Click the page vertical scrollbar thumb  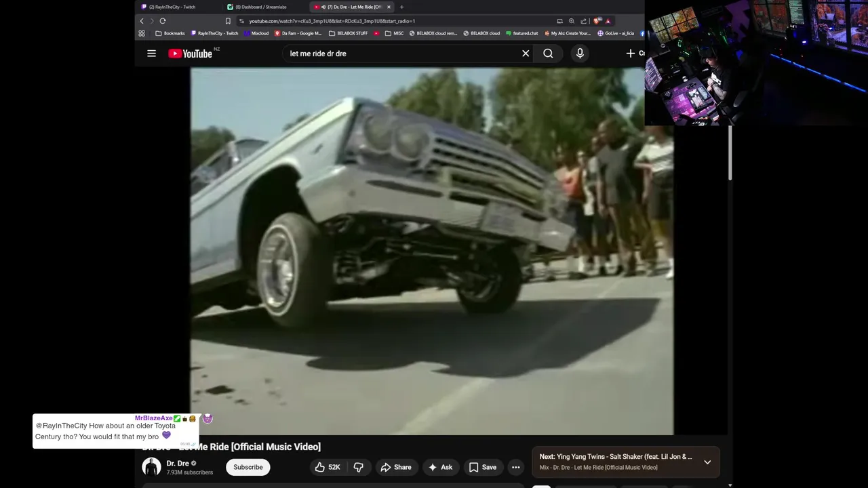tap(730, 152)
